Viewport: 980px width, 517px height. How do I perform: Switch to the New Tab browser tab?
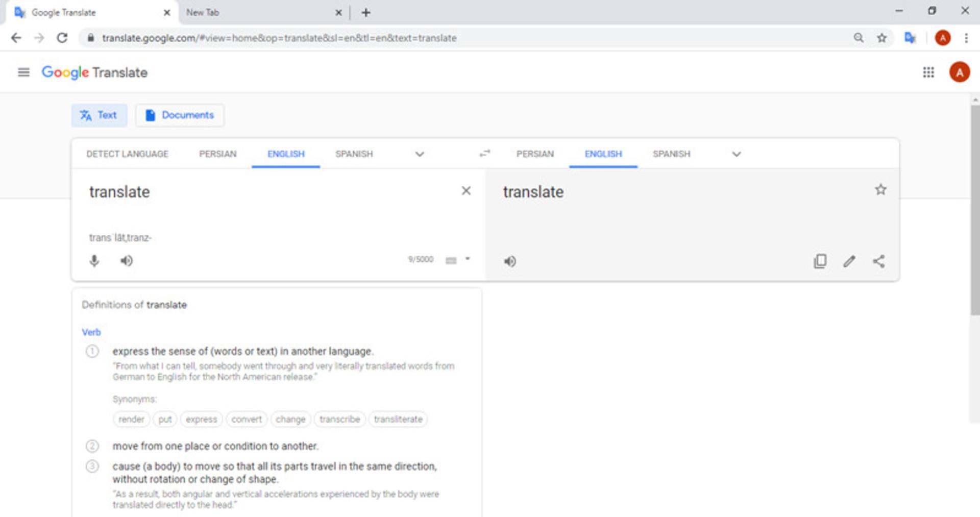click(255, 13)
